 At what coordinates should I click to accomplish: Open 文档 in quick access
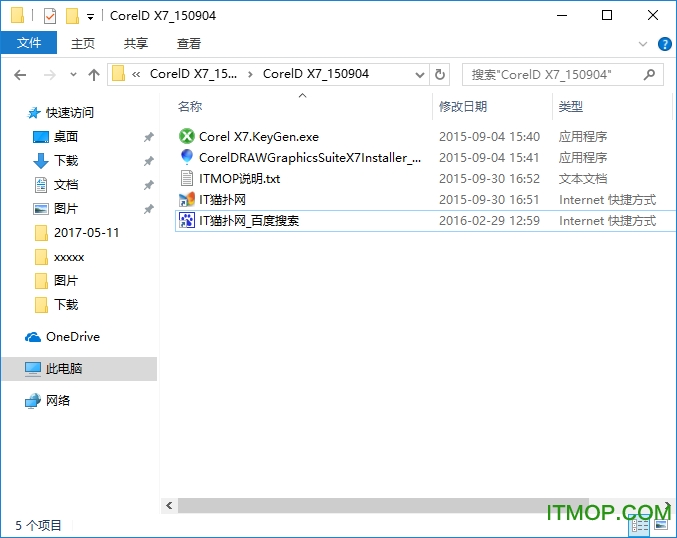[66, 185]
